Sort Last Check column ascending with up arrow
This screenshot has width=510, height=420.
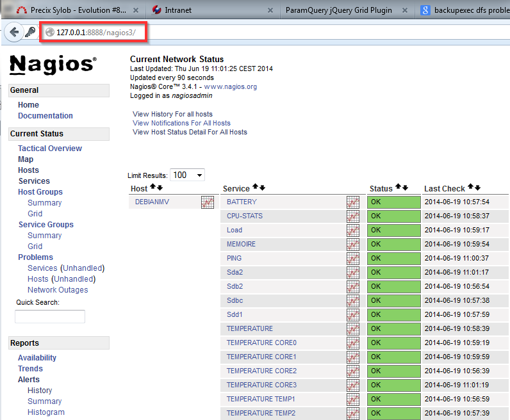coord(470,186)
